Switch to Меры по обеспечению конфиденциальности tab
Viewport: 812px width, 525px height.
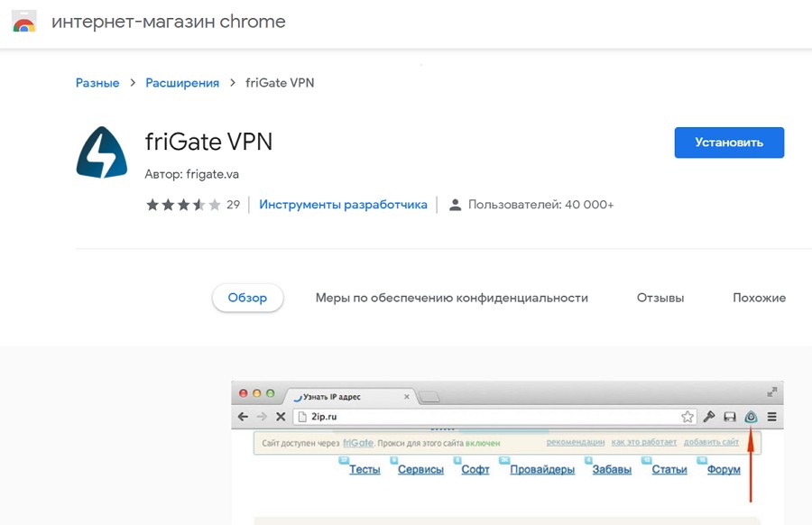pyautogui.click(x=452, y=298)
